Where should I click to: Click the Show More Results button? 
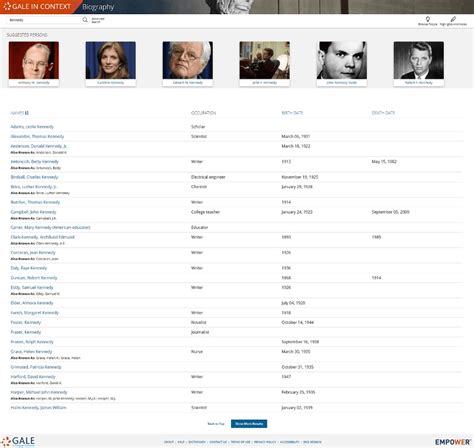(249, 424)
